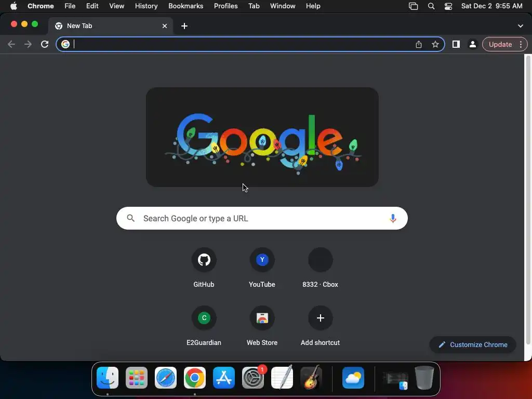Image resolution: width=532 pixels, height=399 pixels.
Task: Open the E2Guardian shortcut
Action: coord(204,326)
